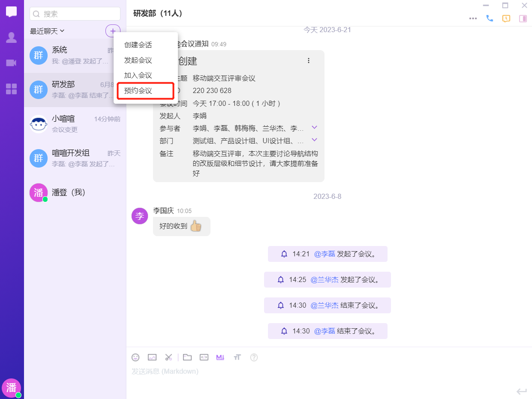This screenshot has width=532, height=399.
Task: Click the folder file-send icon
Action: [187, 357]
